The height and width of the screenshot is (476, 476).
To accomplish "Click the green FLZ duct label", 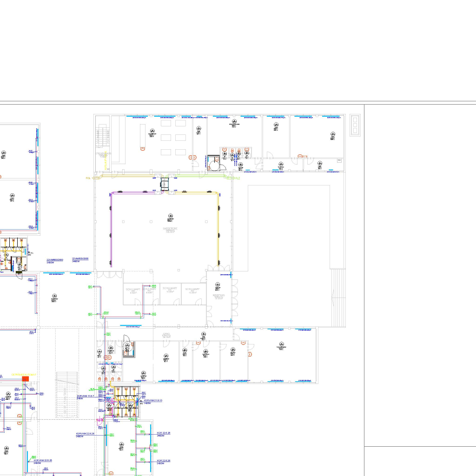I will coord(237,178).
